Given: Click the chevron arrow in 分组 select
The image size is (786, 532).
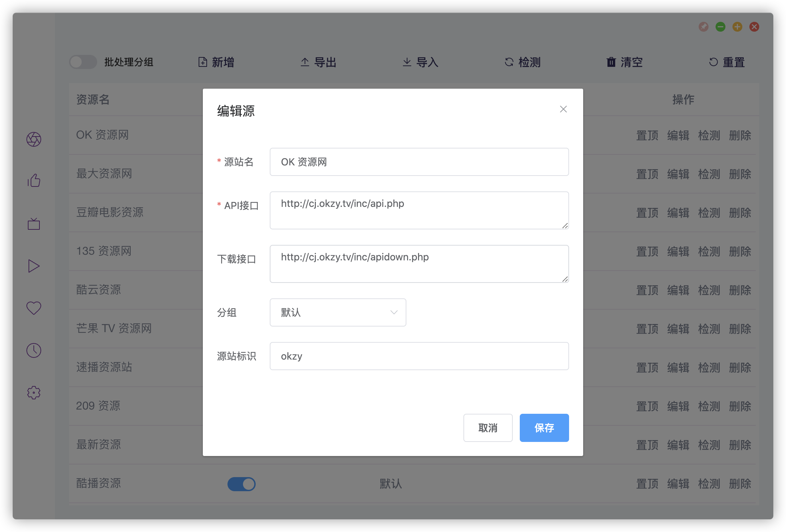Looking at the screenshot, I should (394, 312).
